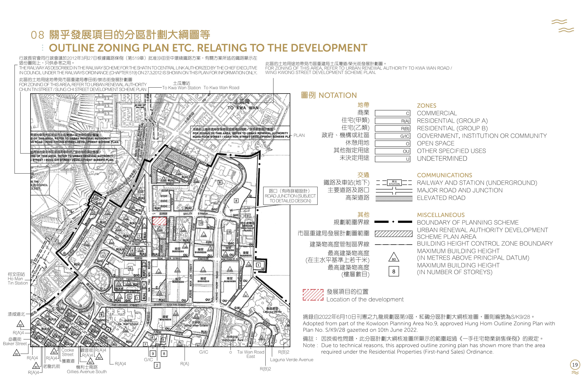This screenshot has width=588, height=382.
Task: Click the underground railway station legend symbol
Action: (x=394, y=183)
